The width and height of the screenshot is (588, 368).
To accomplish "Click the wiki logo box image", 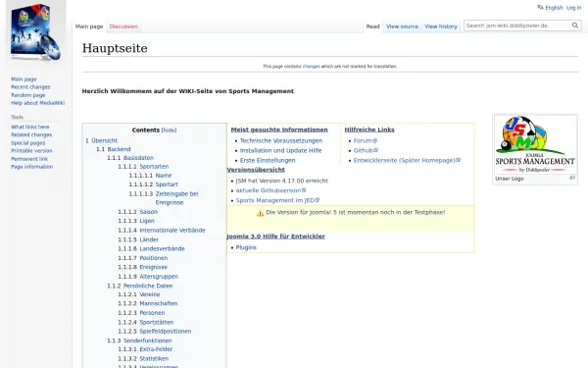I will 35,31.
